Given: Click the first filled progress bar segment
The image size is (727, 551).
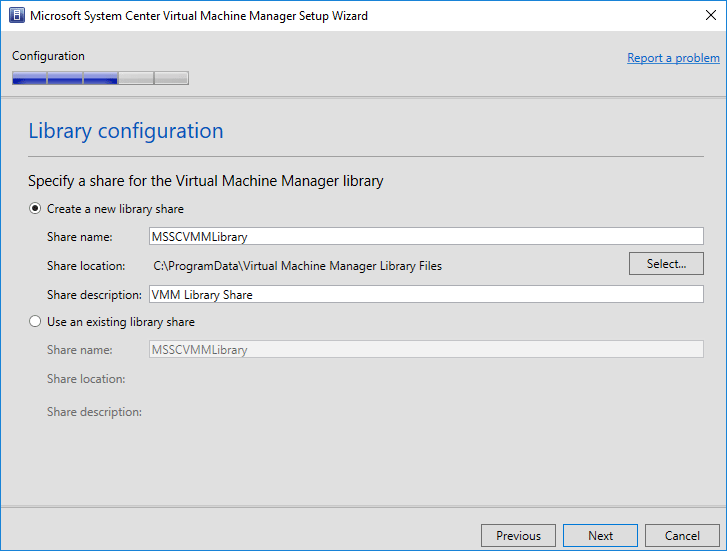Looking at the screenshot, I should (x=29, y=78).
